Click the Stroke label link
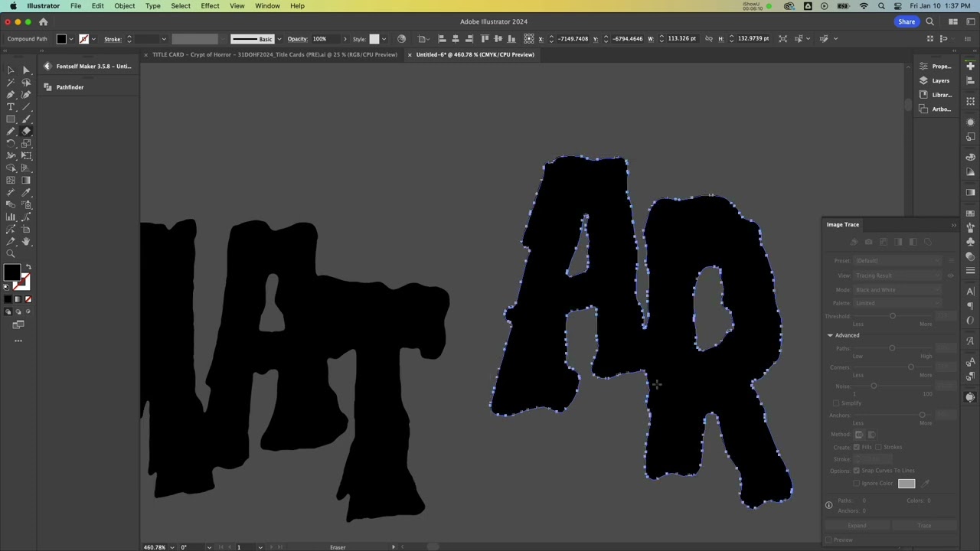This screenshot has width=980, height=551. 113,39
